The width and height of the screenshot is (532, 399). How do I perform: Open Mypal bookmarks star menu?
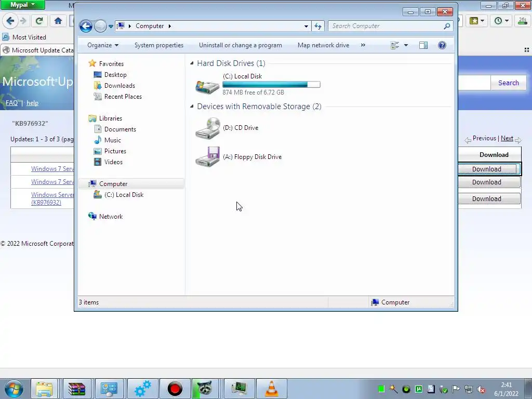[x=477, y=21]
